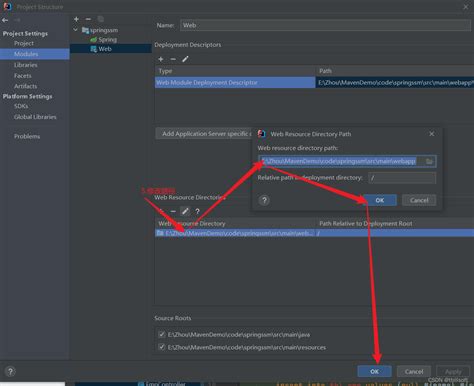The width and height of the screenshot is (474, 386).
Task: Select Web Module Deployment Descriptor row
Action: [x=235, y=82]
